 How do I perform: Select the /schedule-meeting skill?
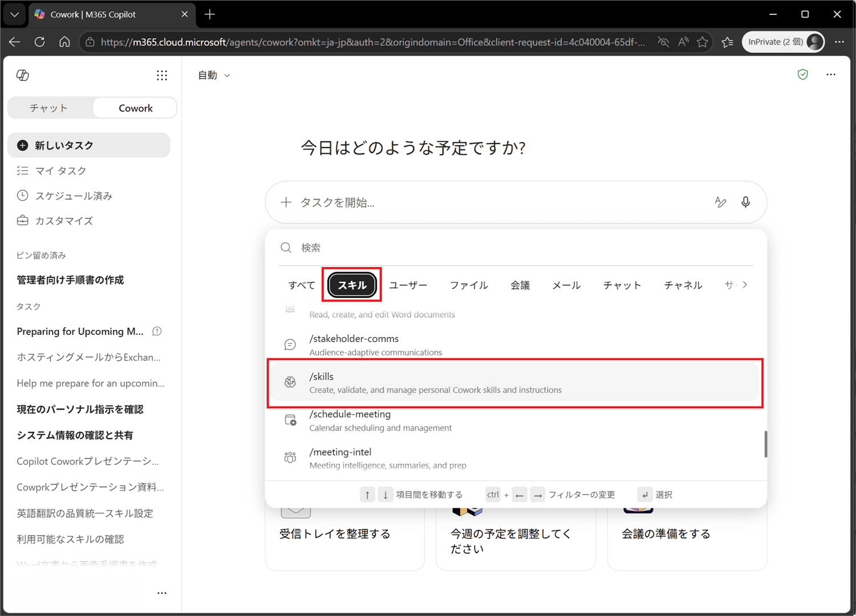pos(516,420)
